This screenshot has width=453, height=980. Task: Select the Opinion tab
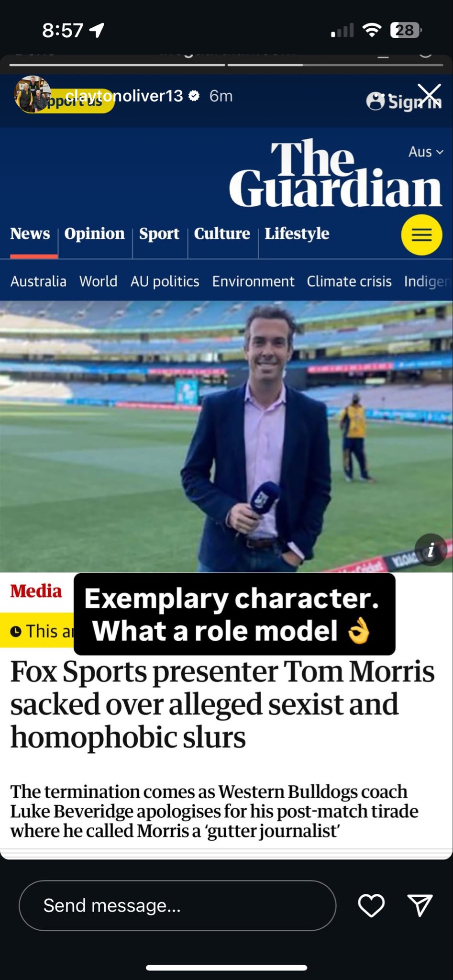[x=95, y=234]
